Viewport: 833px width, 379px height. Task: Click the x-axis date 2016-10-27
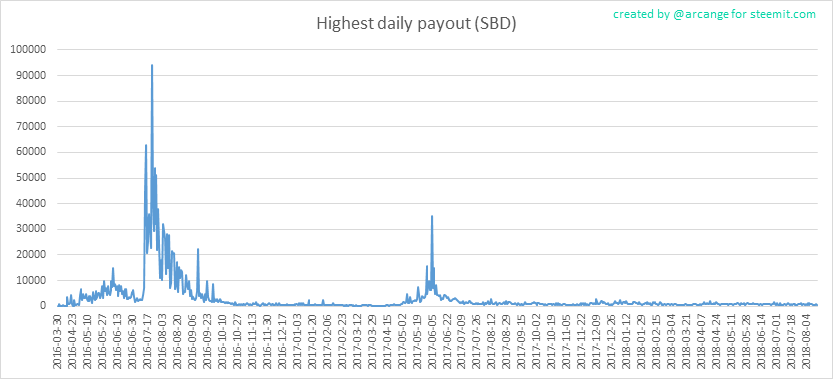[x=236, y=342]
